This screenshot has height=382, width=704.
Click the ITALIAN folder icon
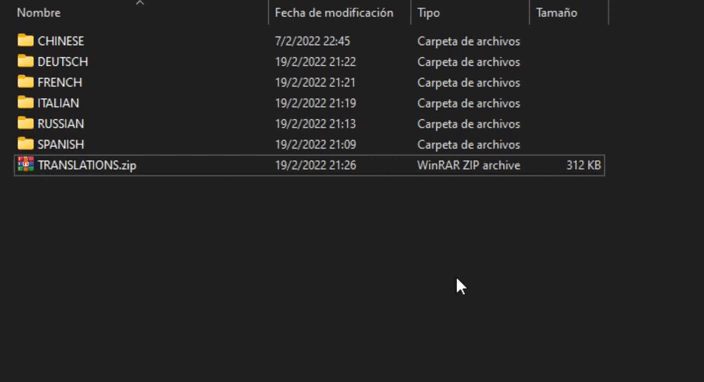[x=26, y=102]
